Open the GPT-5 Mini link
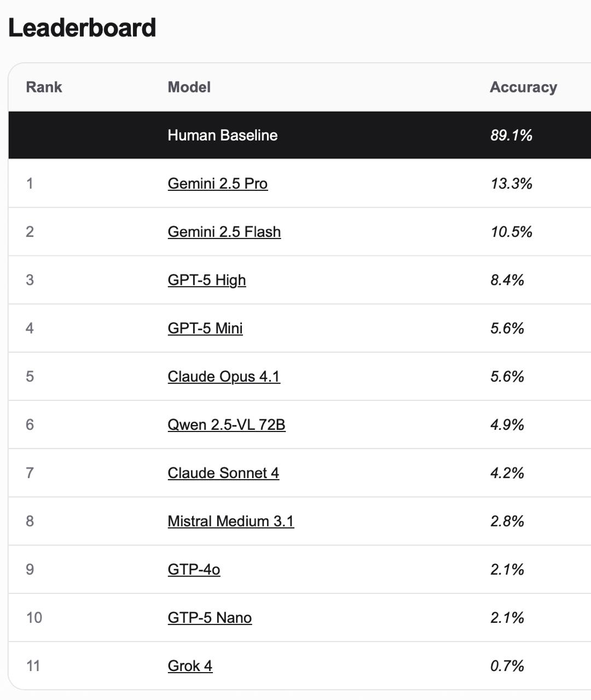Screen dimensions: 591x700 pyautogui.click(x=205, y=328)
